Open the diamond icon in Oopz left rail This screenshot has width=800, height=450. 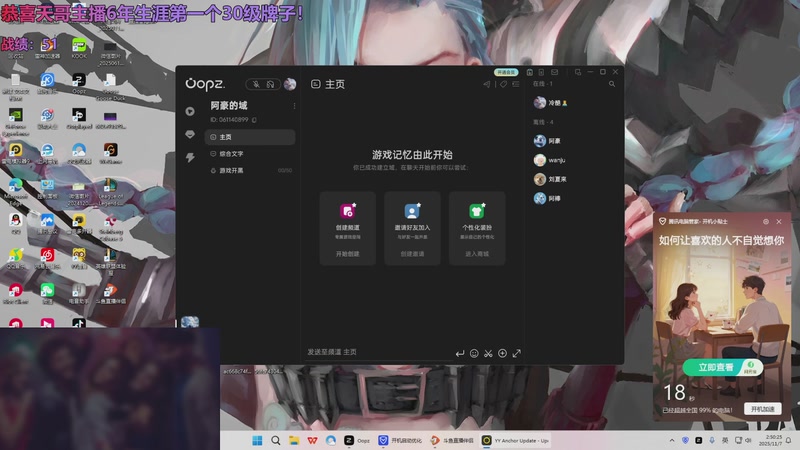(x=190, y=134)
